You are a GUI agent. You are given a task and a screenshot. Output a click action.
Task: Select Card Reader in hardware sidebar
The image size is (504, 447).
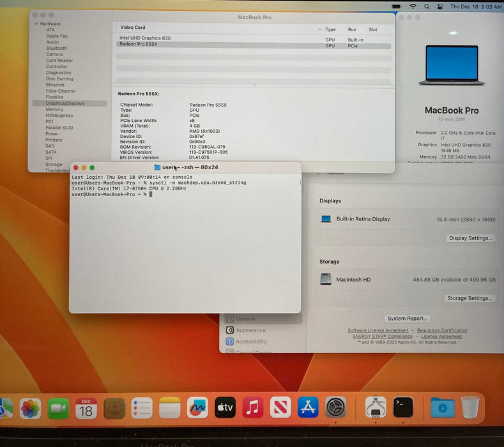[59, 61]
